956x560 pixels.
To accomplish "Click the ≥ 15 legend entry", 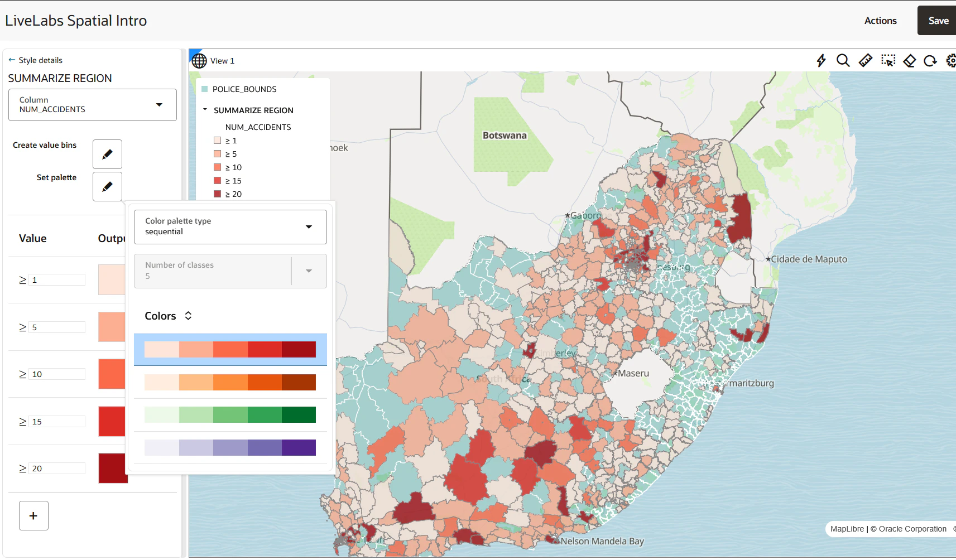I will click(228, 181).
